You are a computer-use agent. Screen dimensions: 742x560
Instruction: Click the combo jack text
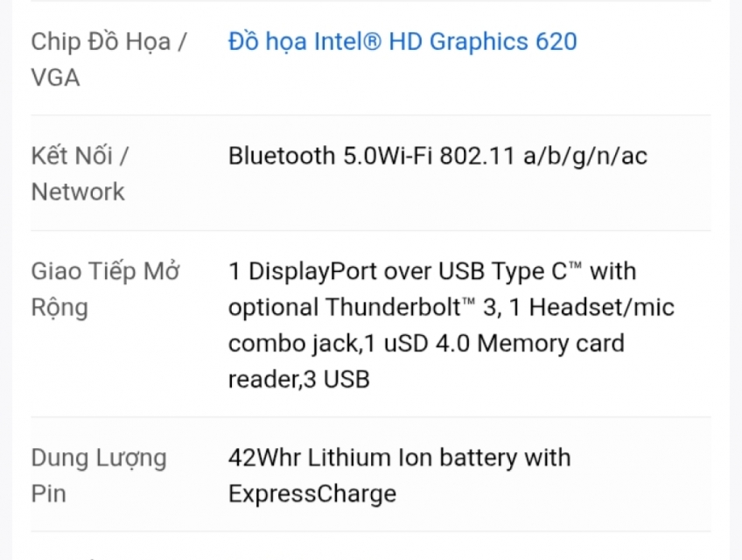pyautogui.click(x=292, y=343)
